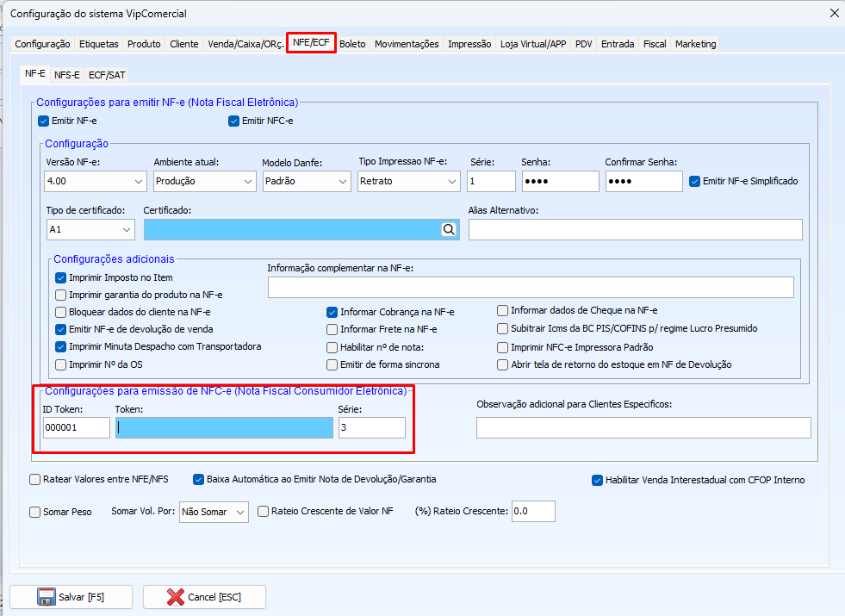Enable Informar Frete na NF-e checkbox
This screenshot has width=845, height=616.
pyautogui.click(x=332, y=329)
